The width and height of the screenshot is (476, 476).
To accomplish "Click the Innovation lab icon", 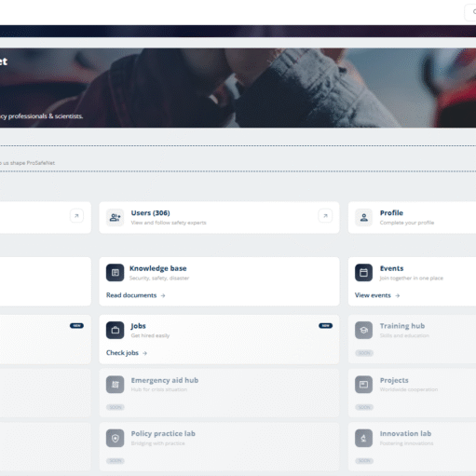I will point(364,438).
